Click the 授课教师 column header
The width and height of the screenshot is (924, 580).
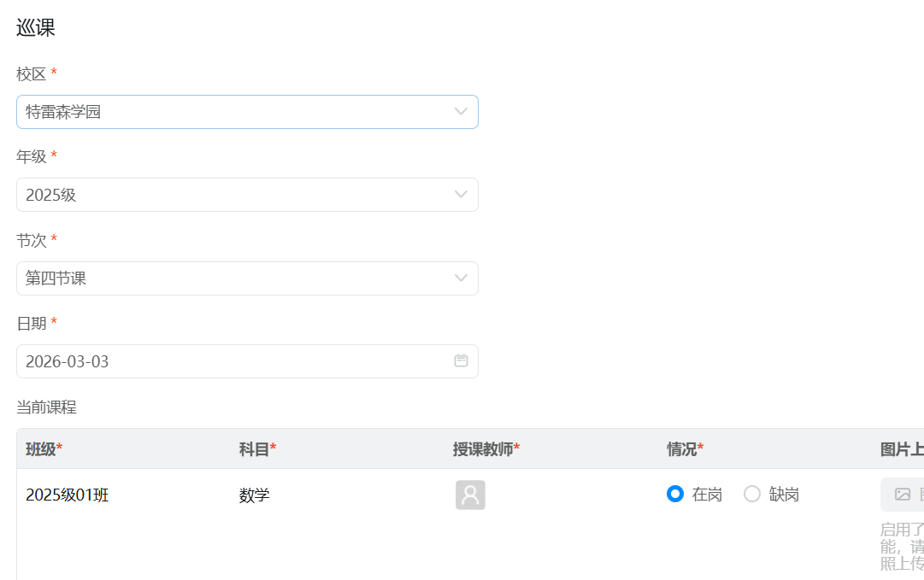coord(486,449)
